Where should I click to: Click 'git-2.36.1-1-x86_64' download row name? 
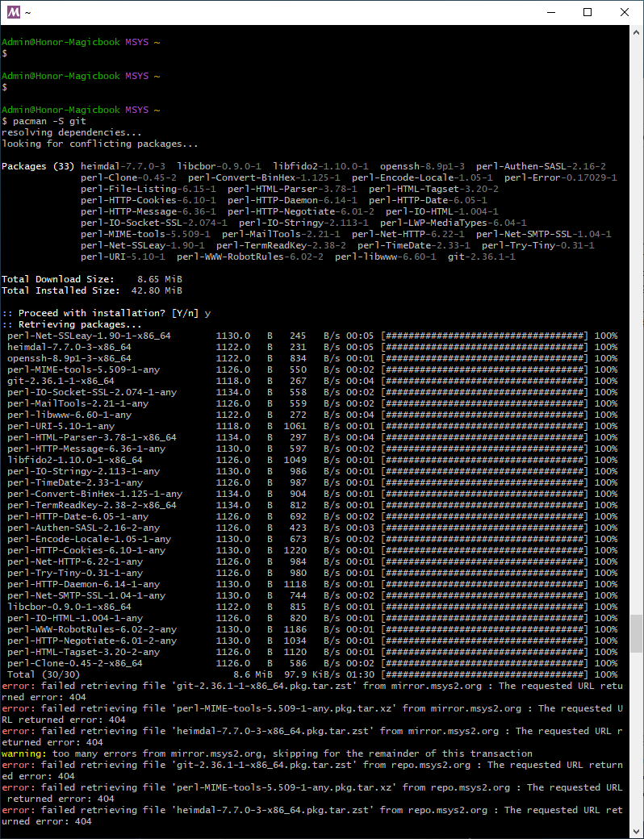(x=61, y=381)
